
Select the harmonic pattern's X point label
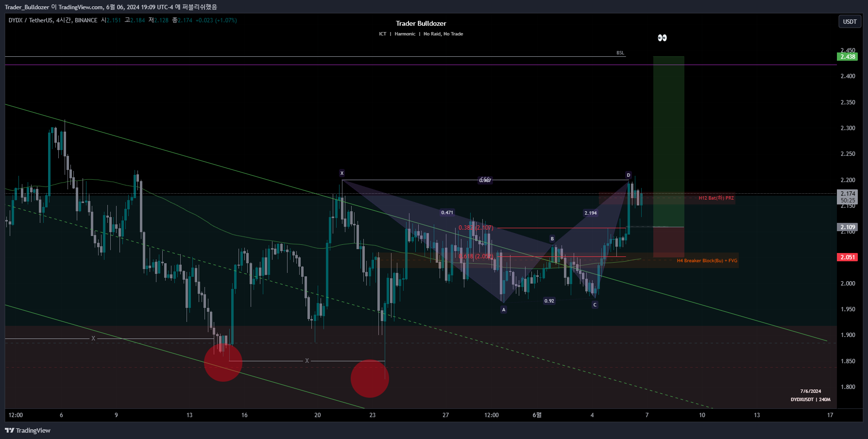[x=342, y=173]
